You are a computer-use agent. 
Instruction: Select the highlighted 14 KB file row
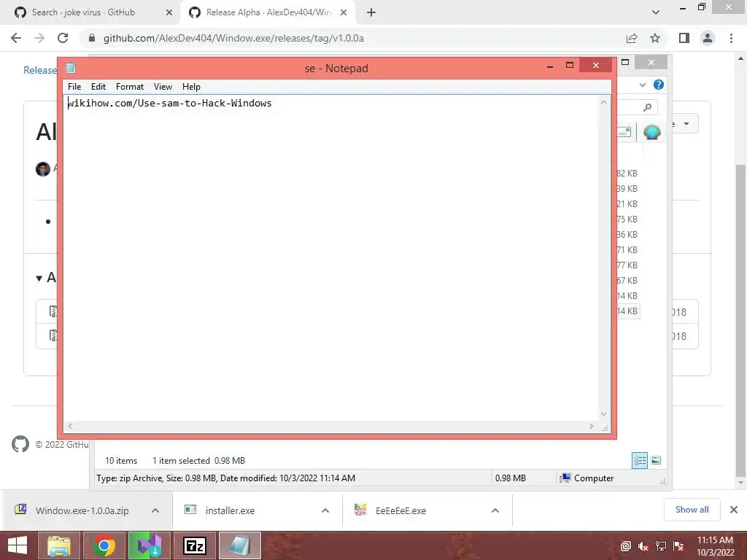627,311
